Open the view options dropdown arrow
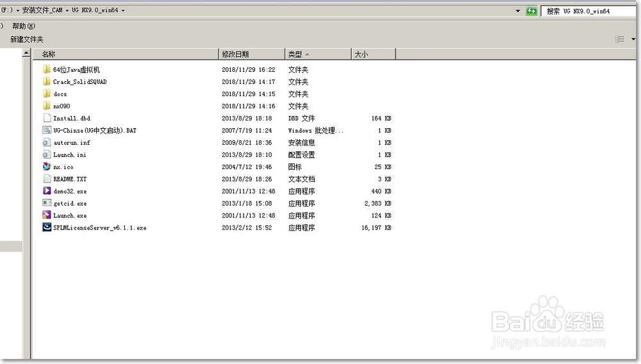The height and width of the screenshot is (364, 641). [x=633, y=39]
